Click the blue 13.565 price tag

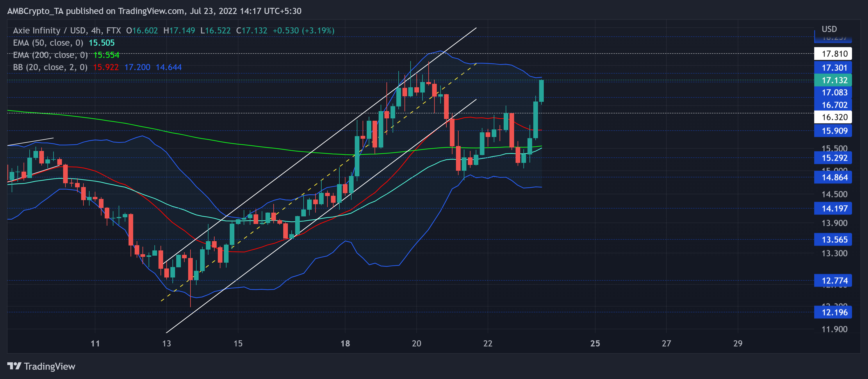click(833, 240)
